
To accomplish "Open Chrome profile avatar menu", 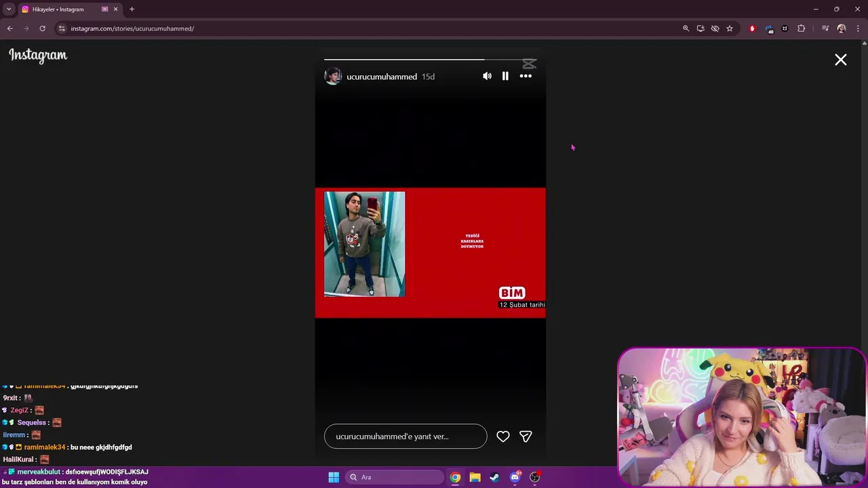I will coord(842,28).
